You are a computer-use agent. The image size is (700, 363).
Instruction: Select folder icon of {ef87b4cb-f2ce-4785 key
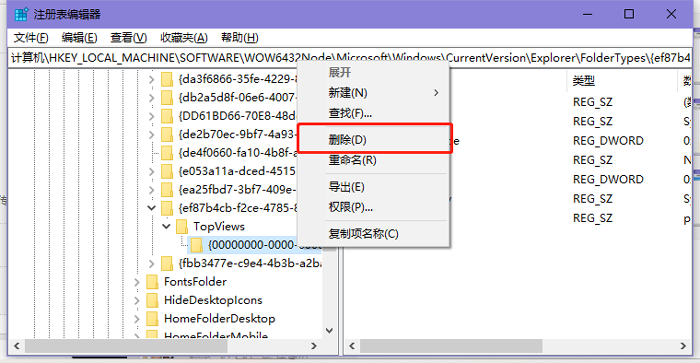pyautogui.click(x=167, y=208)
